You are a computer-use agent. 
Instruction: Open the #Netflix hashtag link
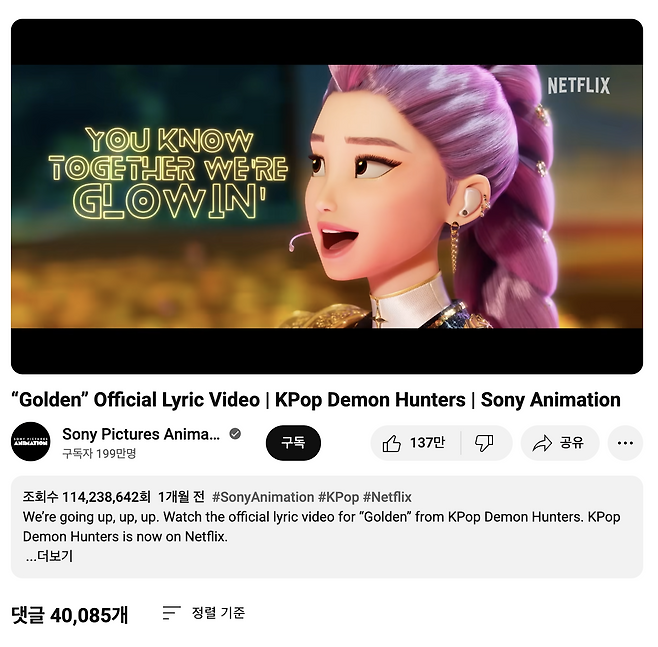coord(387,497)
